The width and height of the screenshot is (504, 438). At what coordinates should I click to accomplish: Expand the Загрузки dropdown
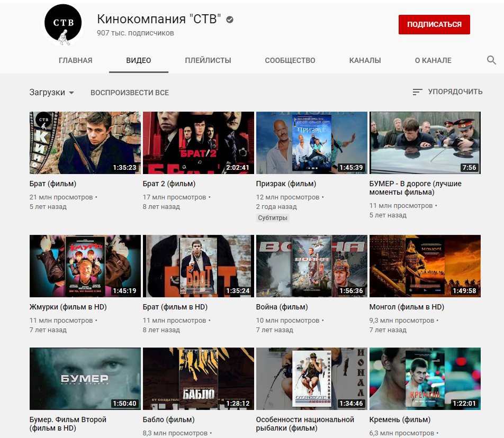point(52,93)
